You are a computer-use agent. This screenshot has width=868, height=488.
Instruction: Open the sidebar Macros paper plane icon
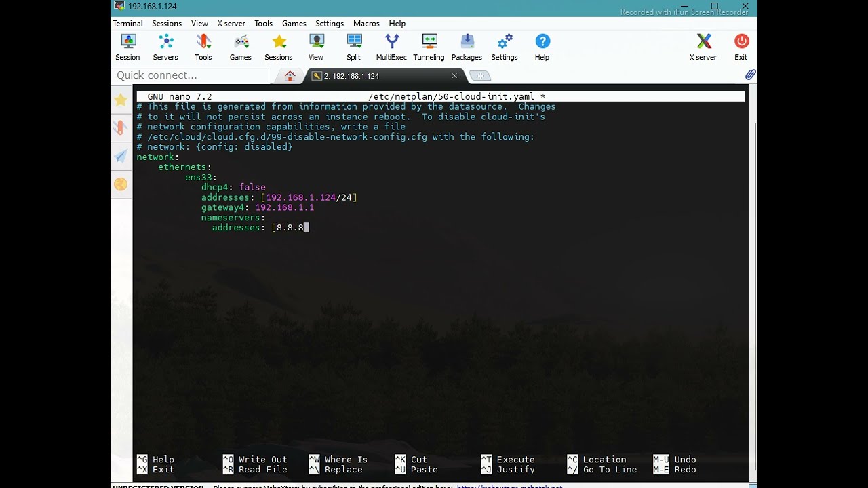(x=121, y=157)
